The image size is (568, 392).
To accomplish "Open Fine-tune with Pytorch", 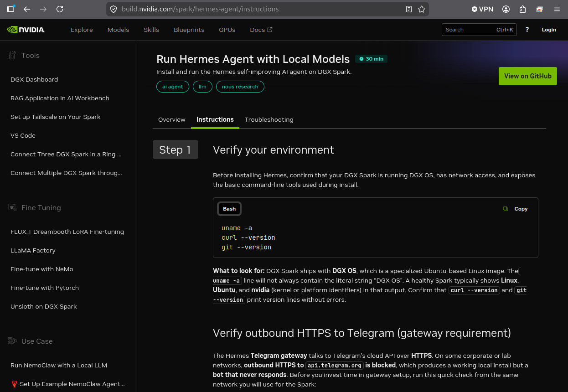I will pyautogui.click(x=45, y=288).
